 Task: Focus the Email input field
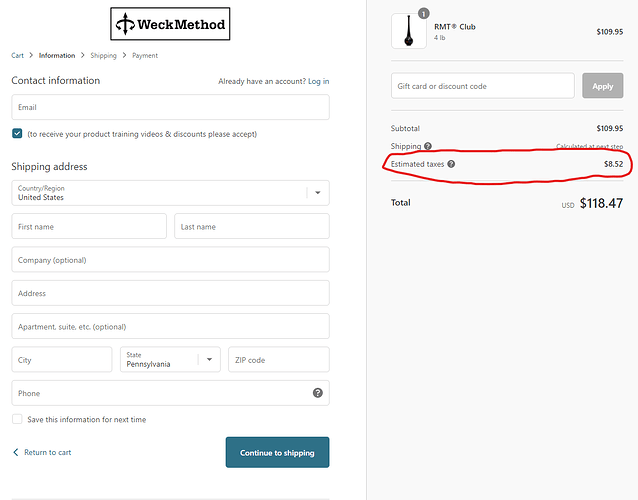[x=170, y=107]
